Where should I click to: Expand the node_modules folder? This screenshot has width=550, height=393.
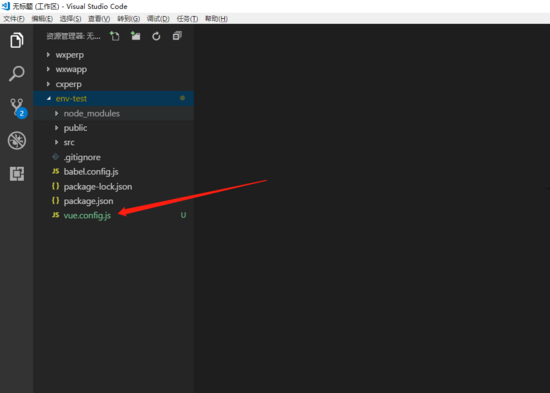(114, 113)
